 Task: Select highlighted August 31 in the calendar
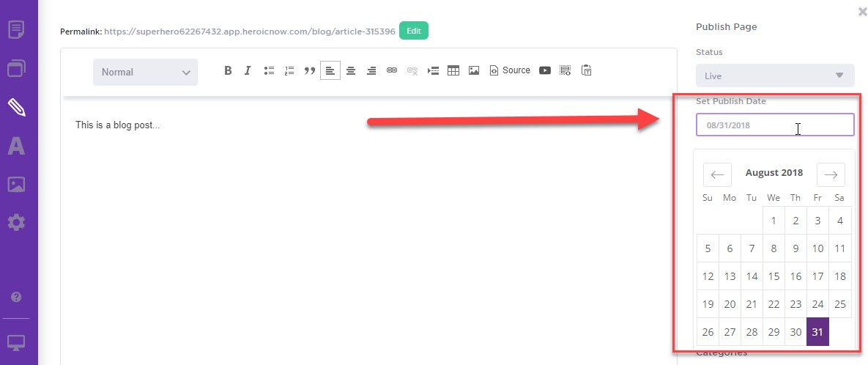pyautogui.click(x=817, y=332)
